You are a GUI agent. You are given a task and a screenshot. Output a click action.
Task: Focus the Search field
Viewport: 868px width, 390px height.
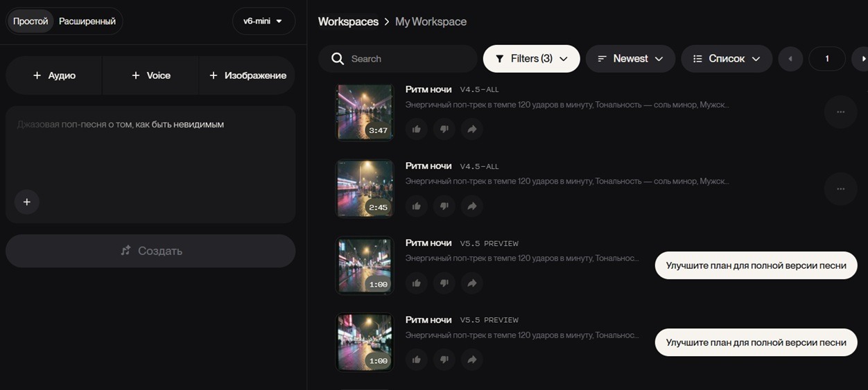(399, 59)
